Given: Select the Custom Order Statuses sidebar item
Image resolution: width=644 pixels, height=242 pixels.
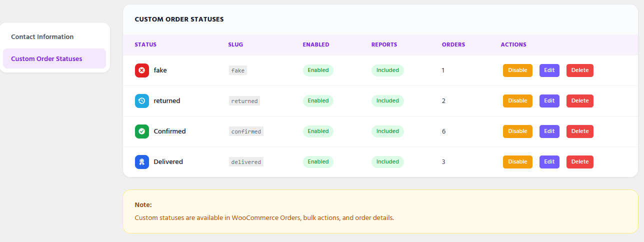Looking at the screenshot, I should click(54, 58).
